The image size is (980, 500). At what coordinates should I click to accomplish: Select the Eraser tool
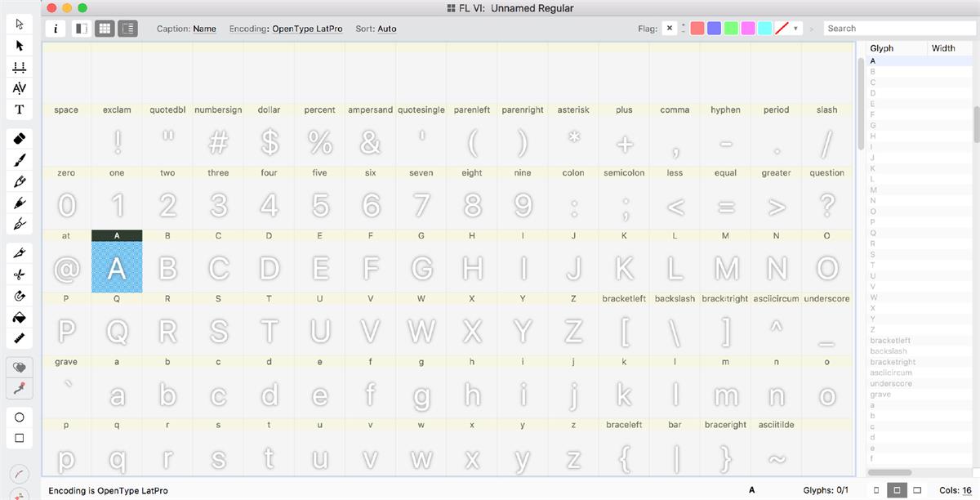tap(19, 139)
